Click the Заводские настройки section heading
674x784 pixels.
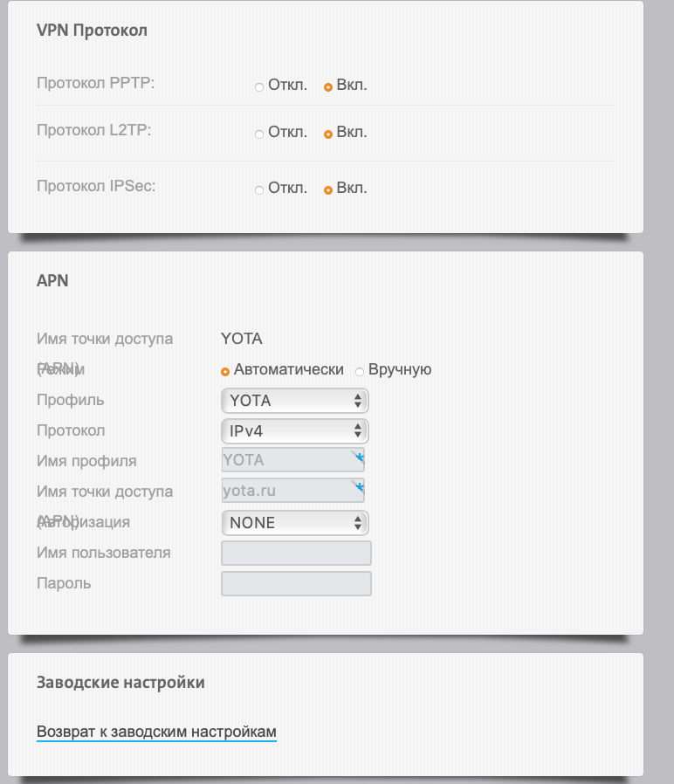point(120,682)
